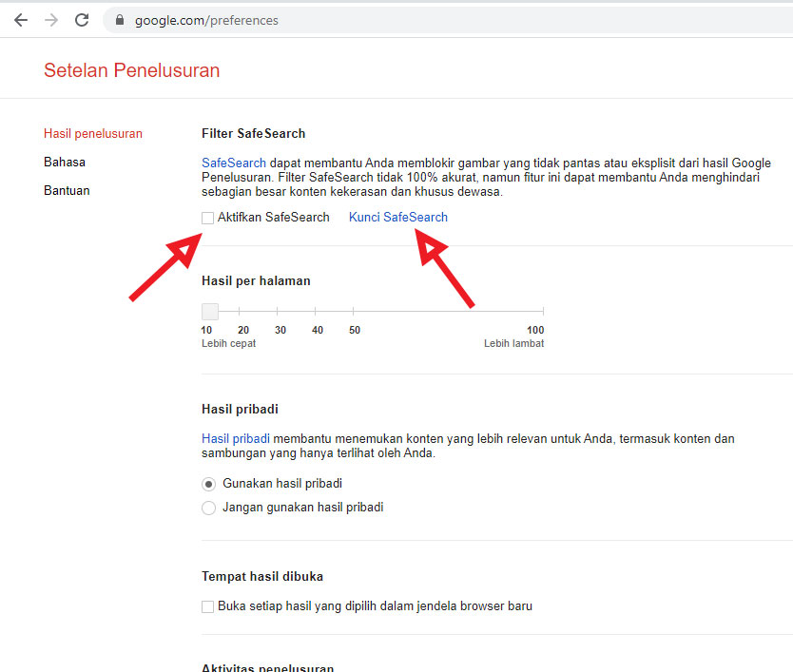Enable the Aktifkan SafeSearch checkbox
The image size is (793, 672).
(x=207, y=218)
